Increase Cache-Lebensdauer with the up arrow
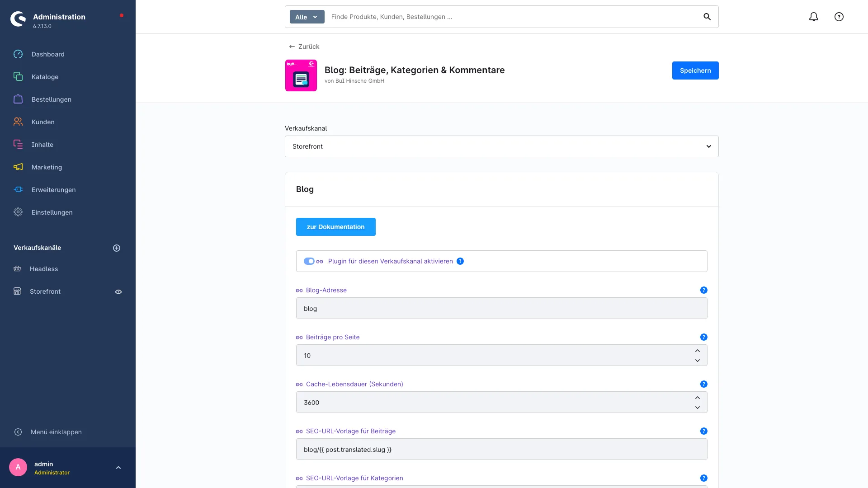868x488 pixels. click(x=698, y=398)
